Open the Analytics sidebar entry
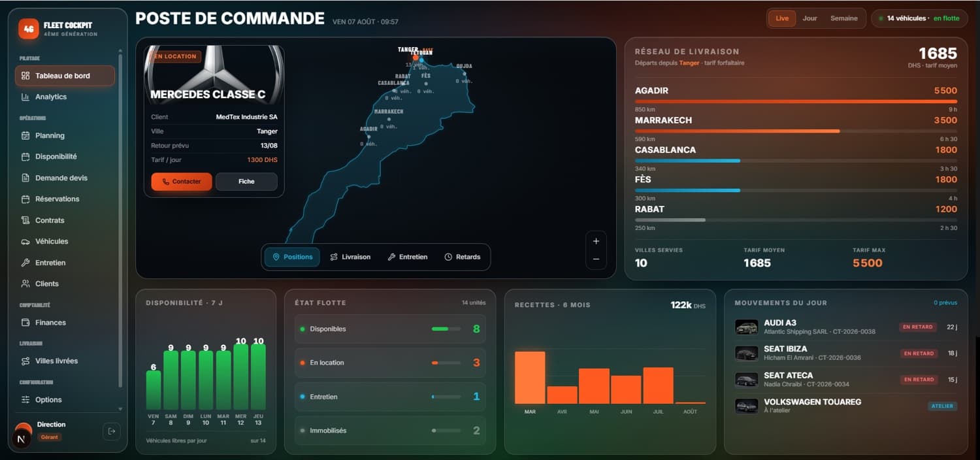 click(65, 97)
